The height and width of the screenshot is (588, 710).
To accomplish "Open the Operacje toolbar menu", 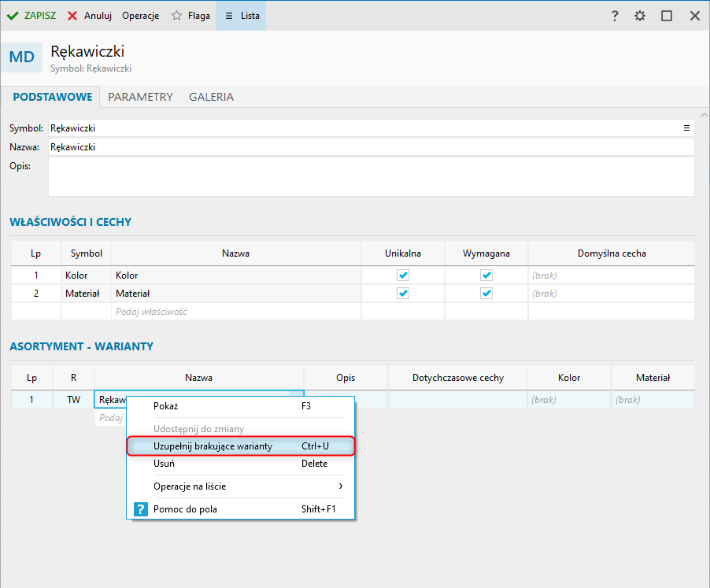I will tap(140, 16).
